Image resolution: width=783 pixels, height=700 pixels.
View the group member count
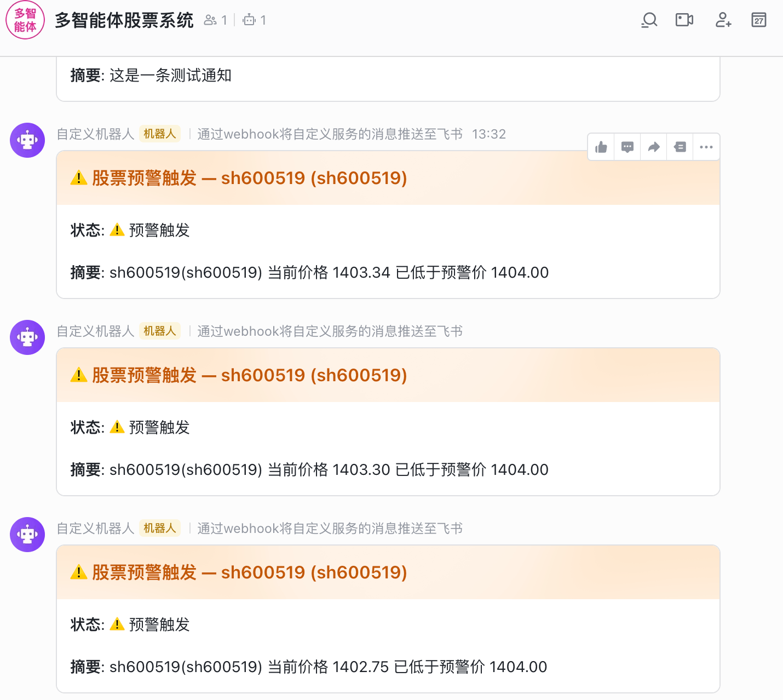[x=215, y=20]
